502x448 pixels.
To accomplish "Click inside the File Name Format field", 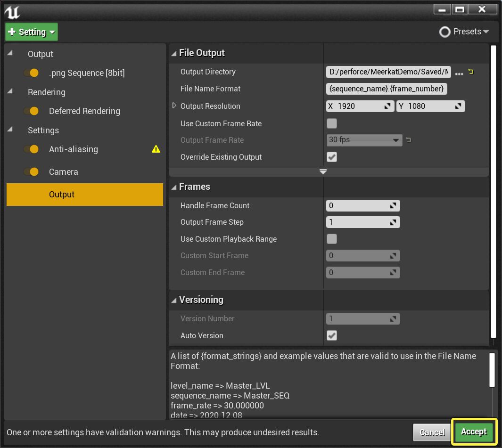I will tap(387, 89).
